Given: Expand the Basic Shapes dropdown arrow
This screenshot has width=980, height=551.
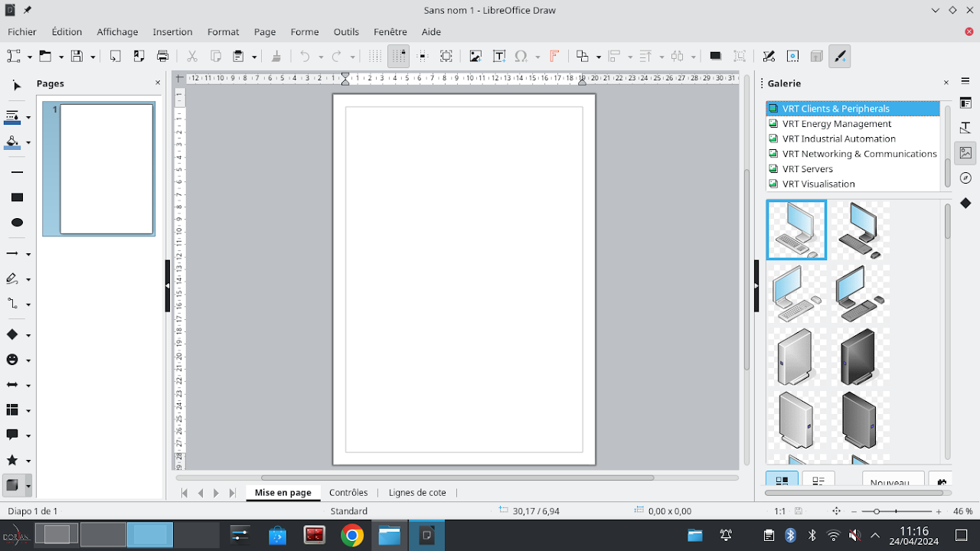Looking at the screenshot, I should pos(28,335).
